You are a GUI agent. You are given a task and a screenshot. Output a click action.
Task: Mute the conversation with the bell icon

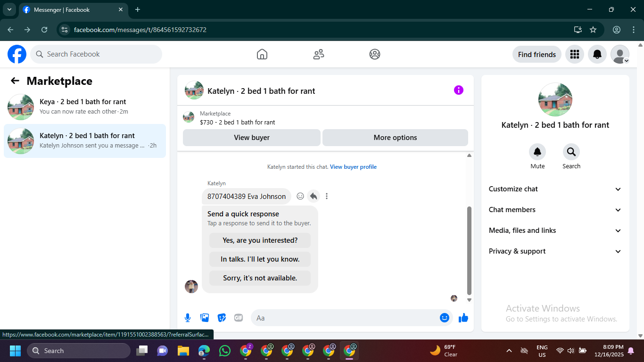537,152
